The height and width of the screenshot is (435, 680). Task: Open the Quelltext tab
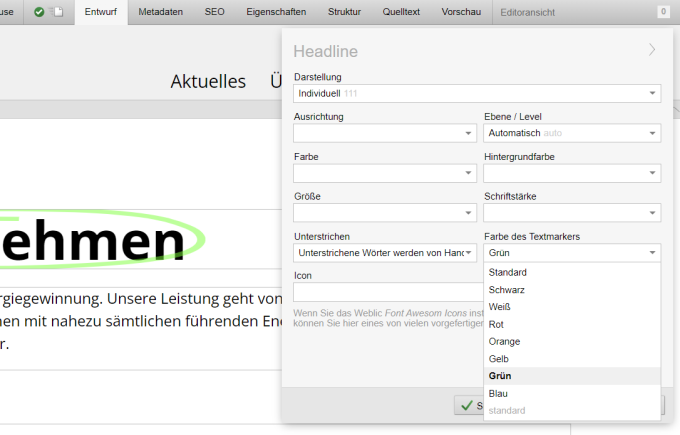(401, 12)
